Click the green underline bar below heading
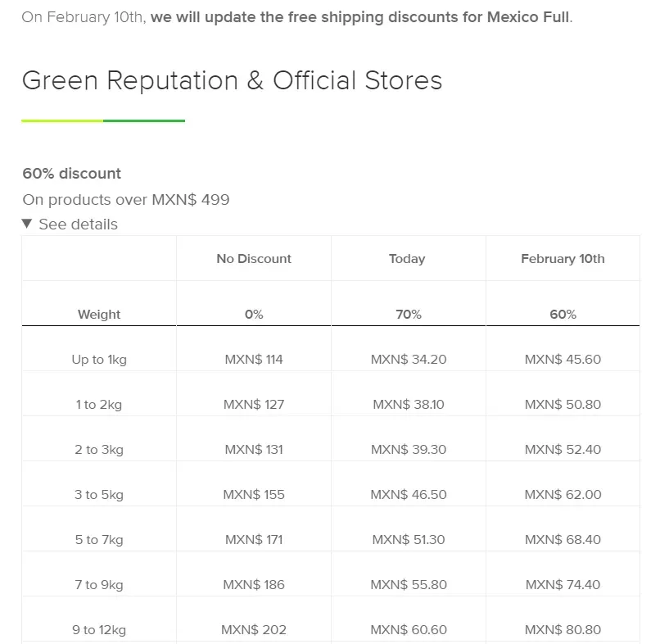 coord(103,121)
